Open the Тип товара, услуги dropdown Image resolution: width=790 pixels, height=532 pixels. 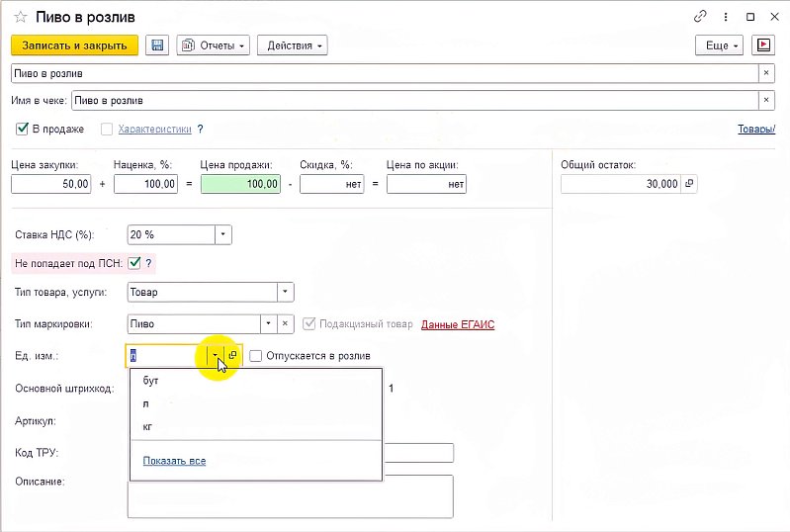pyautogui.click(x=285, y=292)
